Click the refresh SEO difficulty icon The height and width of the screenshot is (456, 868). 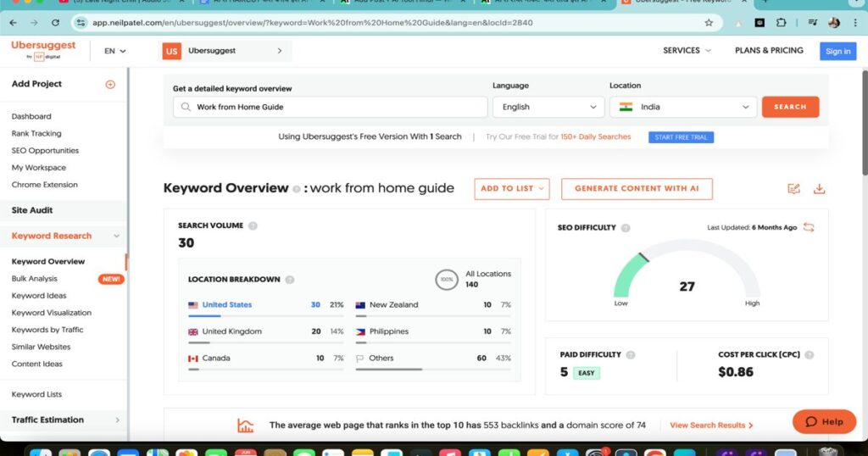coord(809,227)
